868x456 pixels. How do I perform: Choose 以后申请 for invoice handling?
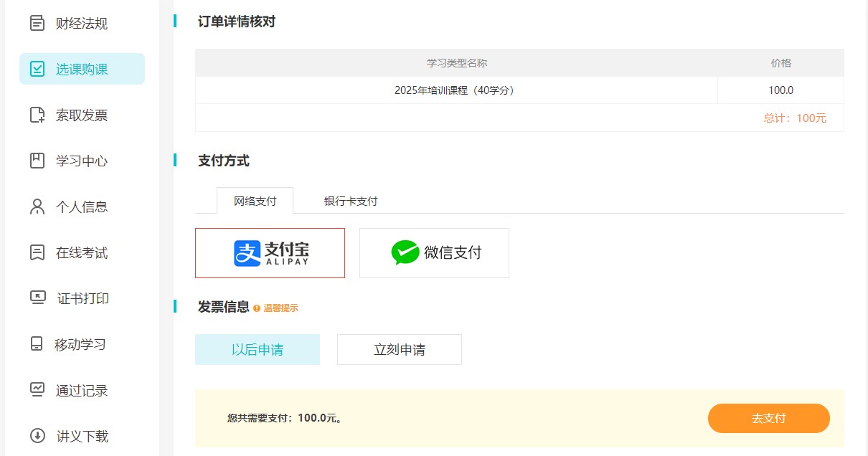click(x=258, y=349)
